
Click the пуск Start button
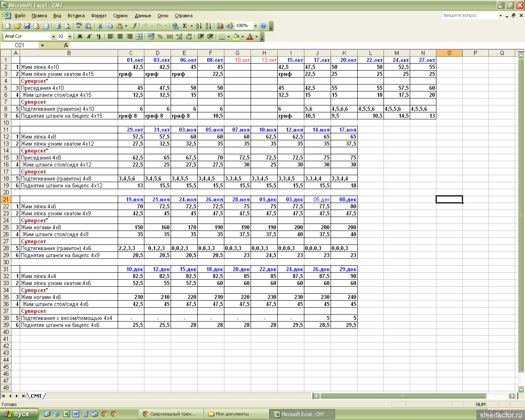(x=18, y=414)
